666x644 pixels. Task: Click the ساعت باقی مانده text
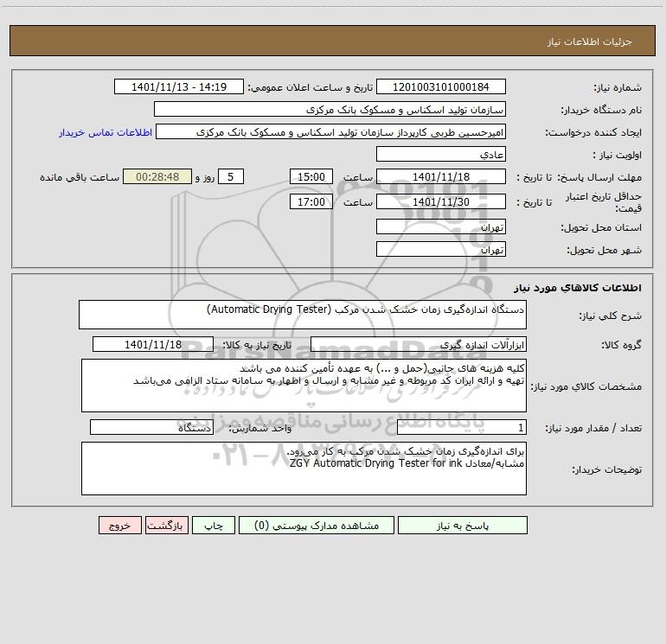pyautogui.click(x=80, y=177)
